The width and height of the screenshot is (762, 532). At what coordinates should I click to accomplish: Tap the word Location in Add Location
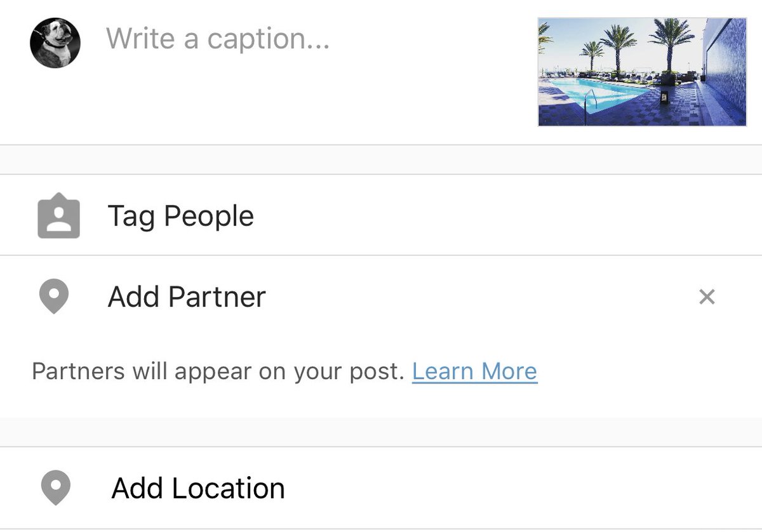[229, 488]
